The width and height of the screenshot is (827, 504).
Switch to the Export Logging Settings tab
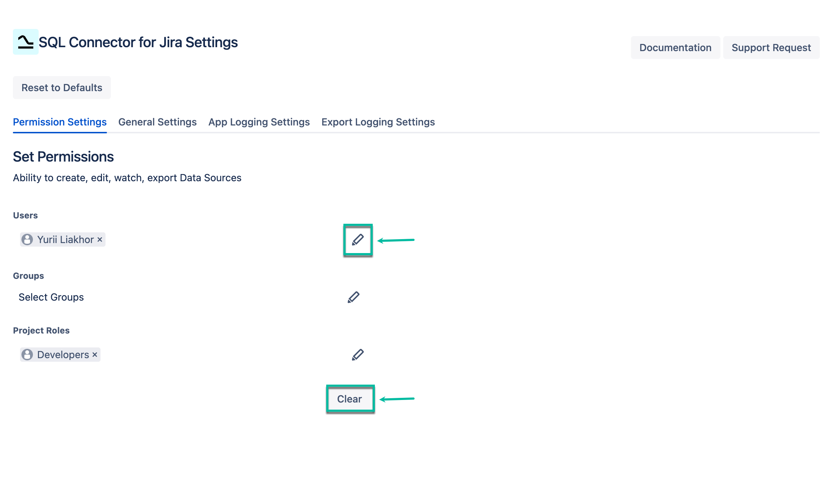click(378, 122)
